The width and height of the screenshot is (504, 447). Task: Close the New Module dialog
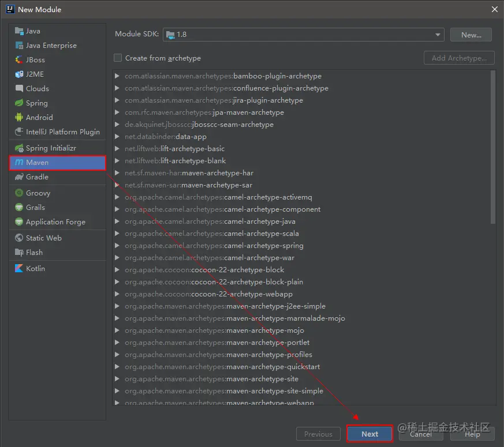[x=495, y=9]
